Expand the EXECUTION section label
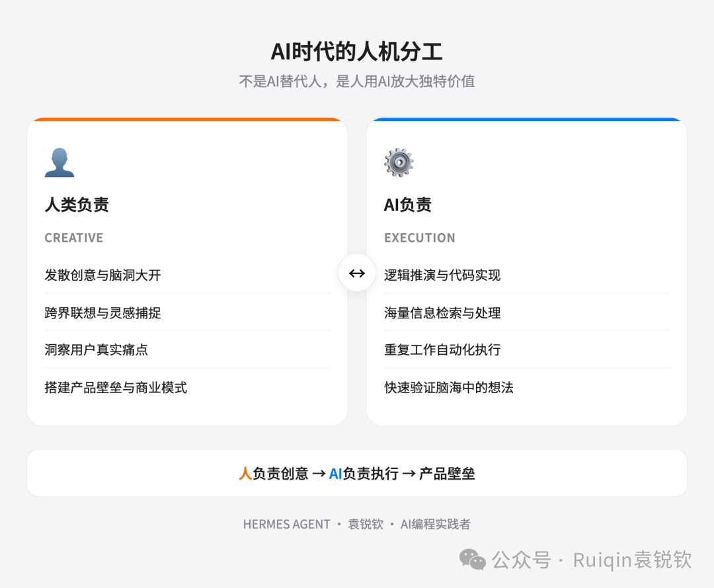The height and width of the screenshot is (588, 714). 420,238
